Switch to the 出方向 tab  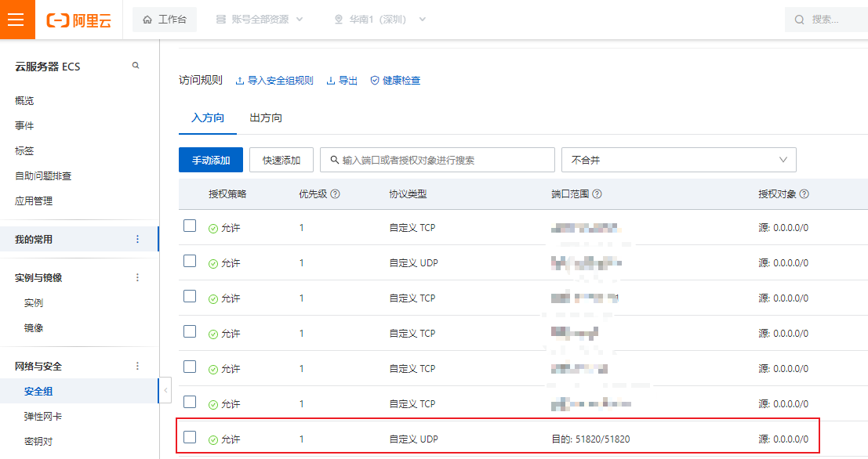(266, 118)
